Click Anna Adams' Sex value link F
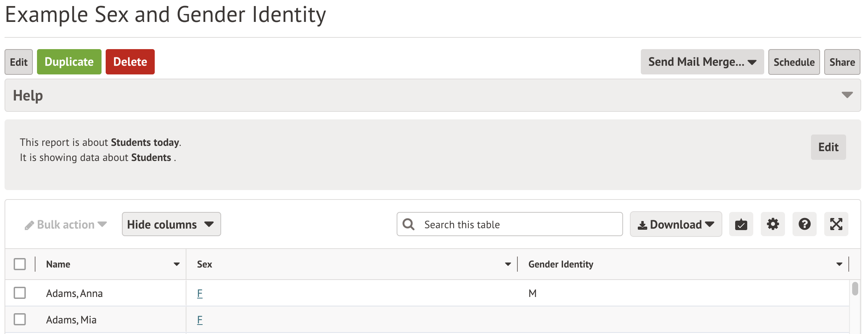868x334 pixels. point(200,293)
